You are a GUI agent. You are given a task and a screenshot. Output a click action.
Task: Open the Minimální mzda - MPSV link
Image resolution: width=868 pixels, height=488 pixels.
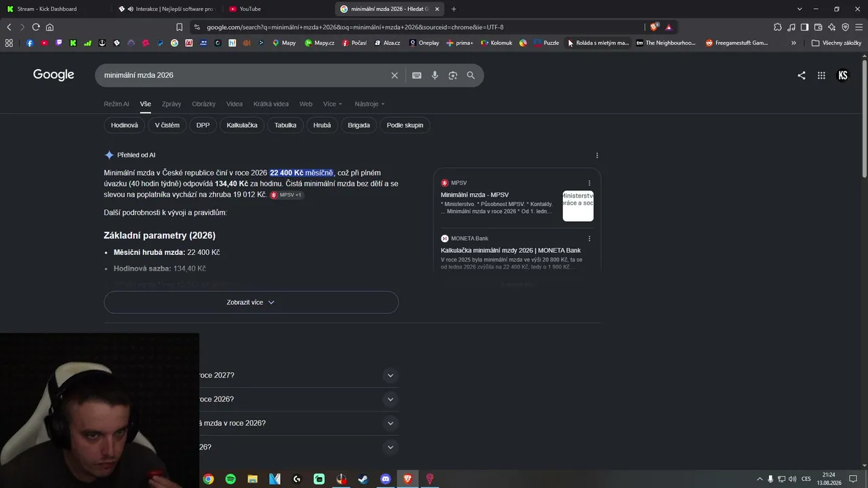click(x=475, y=195)
